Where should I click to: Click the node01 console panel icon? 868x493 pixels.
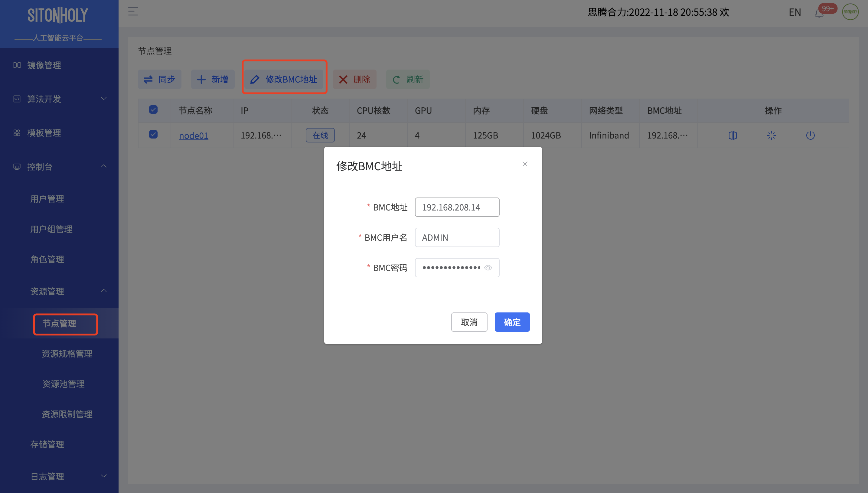point(733,135)
